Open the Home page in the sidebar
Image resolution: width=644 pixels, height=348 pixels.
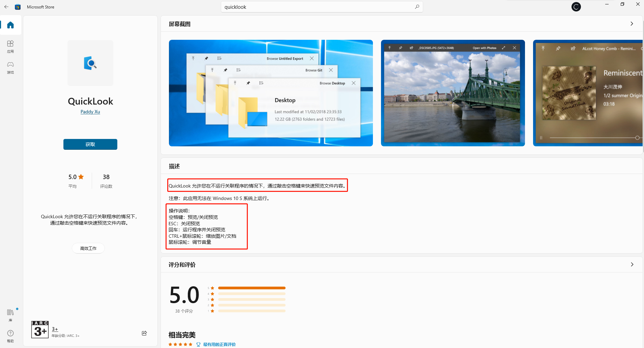point(10,25)
